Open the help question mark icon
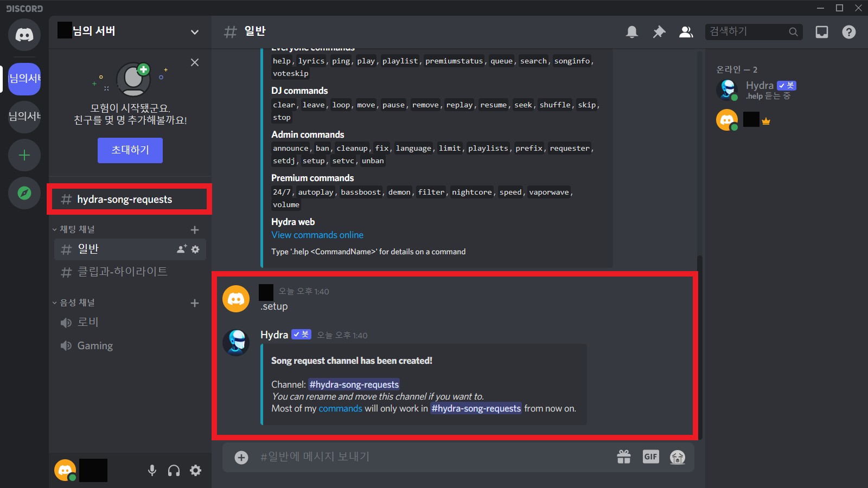The image size is (868, 488). click(x=849, y=32)
